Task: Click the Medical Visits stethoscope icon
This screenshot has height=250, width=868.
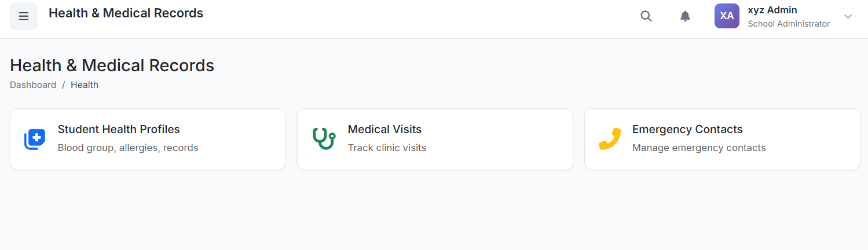Action: (x=324, y=139)
